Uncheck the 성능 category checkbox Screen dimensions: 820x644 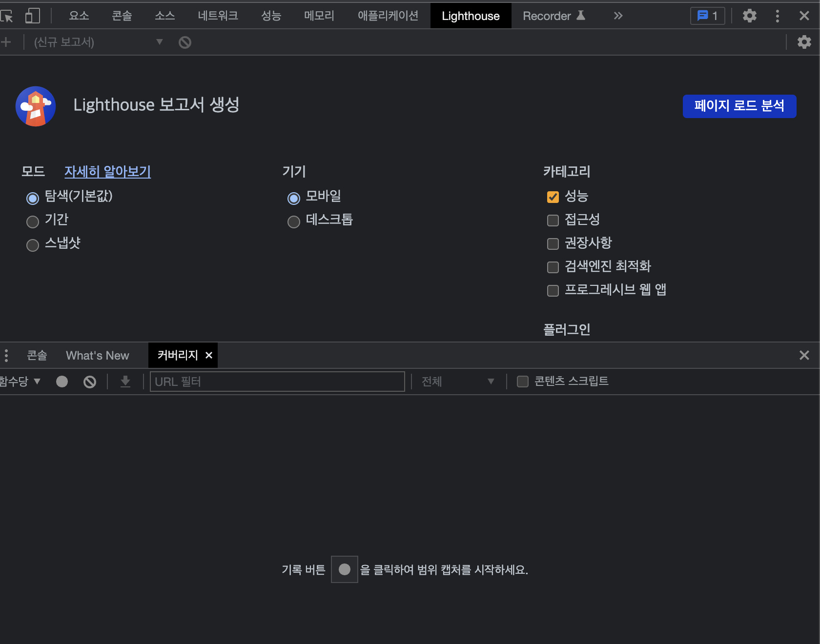553,197
